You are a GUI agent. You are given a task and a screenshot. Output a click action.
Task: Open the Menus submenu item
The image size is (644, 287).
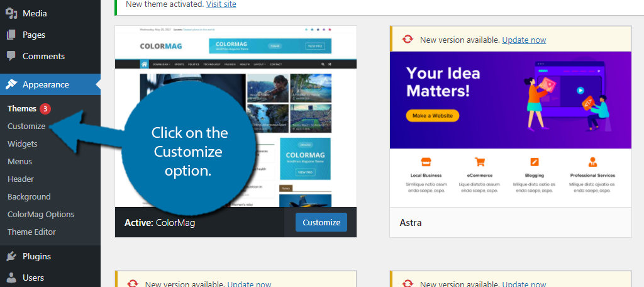coord(19,162)
